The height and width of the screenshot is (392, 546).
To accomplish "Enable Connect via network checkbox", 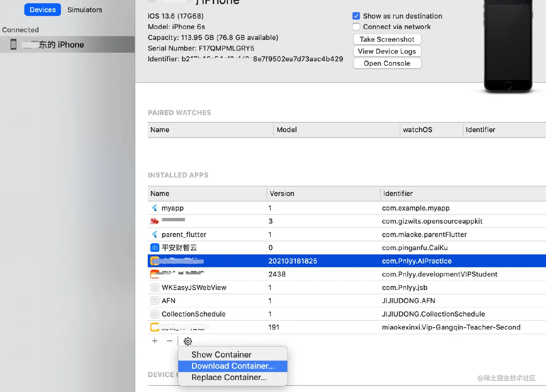I will tap(356, 26).
